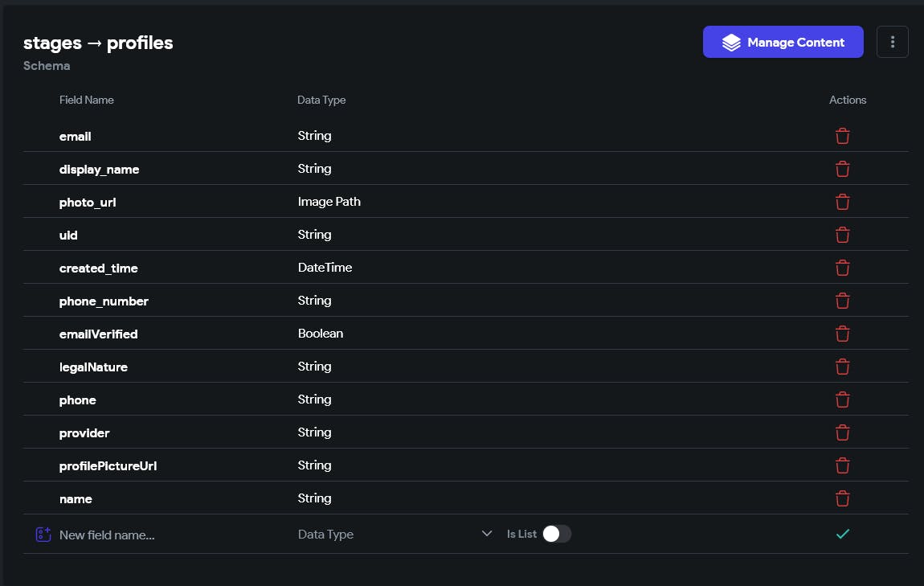Click the Image Path data type of photo_url
Image resolution: width=924 pixels, height=586 pixels.
click(x=329, y=202)
